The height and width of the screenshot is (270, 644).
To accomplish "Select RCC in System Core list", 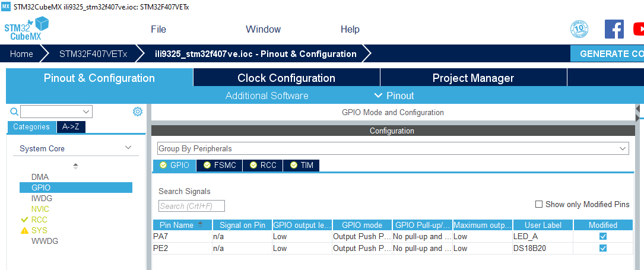I will pyautogui.click(x=39, y=220).
